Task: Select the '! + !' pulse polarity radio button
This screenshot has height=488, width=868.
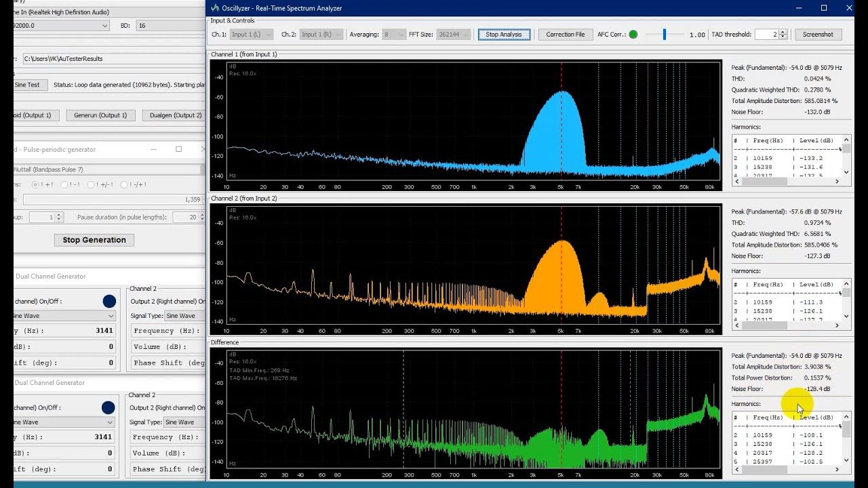Action: coord(35,184)
